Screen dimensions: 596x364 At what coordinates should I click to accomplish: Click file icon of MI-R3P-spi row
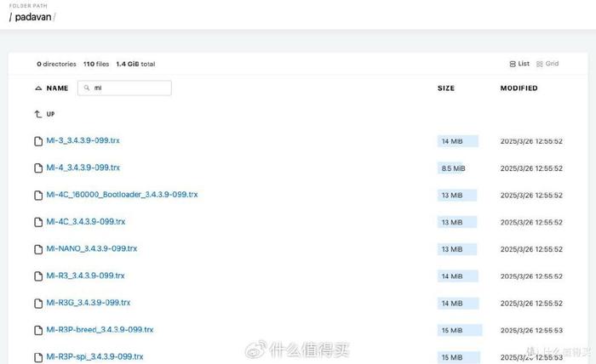(x=38, y=357)
